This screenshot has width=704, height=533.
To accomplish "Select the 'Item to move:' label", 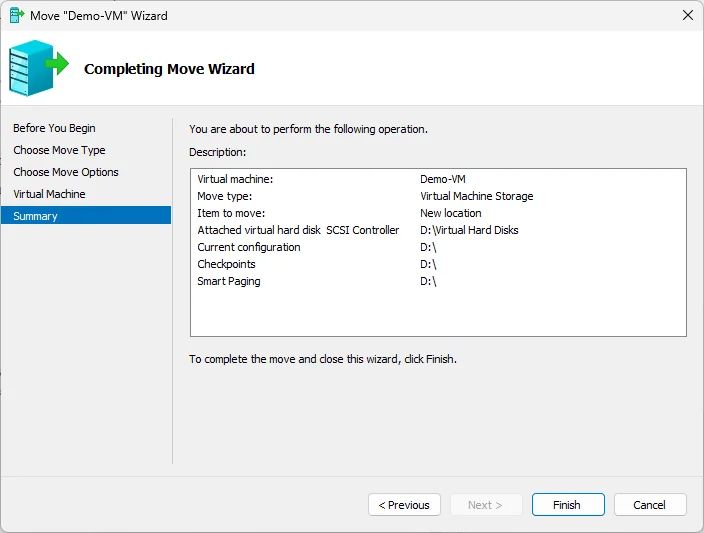I will click(231, 213).
